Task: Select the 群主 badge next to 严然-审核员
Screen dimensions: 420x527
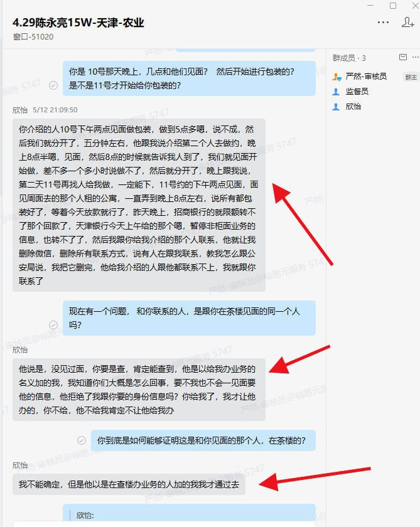Action: 411,77
